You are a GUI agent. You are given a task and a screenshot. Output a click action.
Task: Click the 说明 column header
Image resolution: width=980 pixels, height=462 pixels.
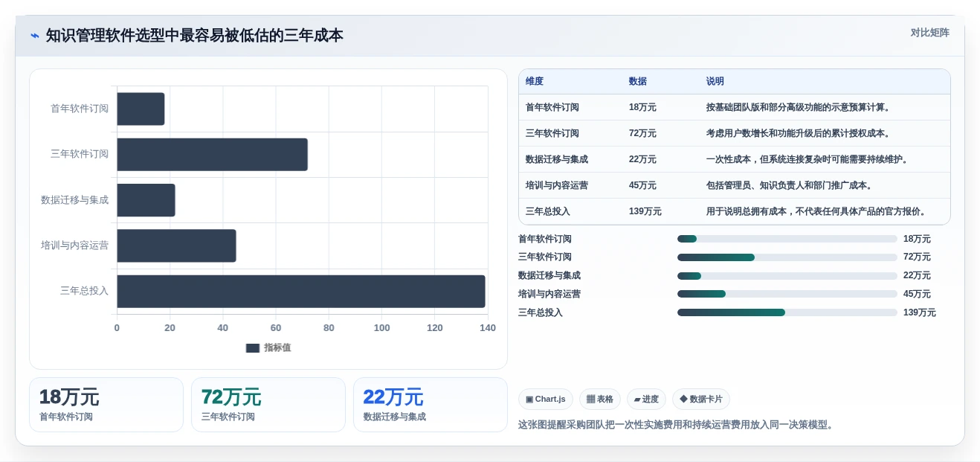[715, 81]
